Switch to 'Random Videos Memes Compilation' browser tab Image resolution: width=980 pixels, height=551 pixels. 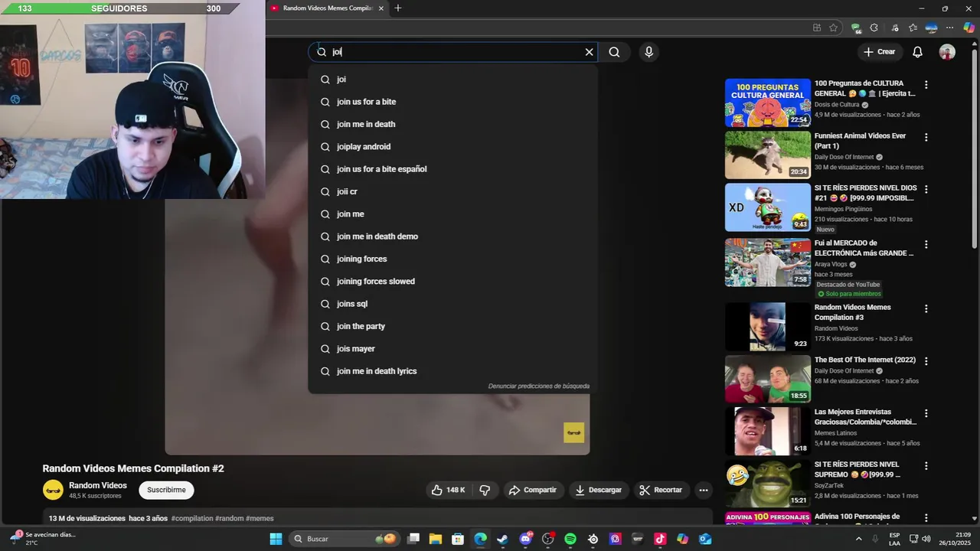[325, 8]
